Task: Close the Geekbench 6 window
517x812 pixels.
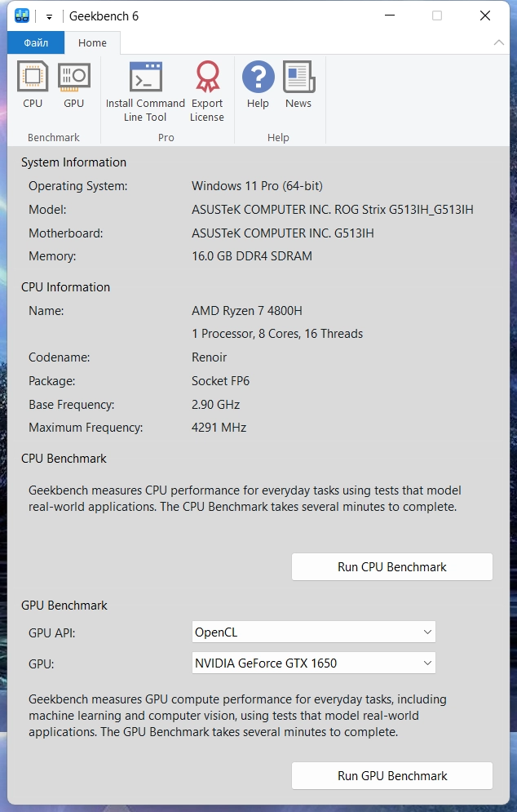Action: click(485, 16)
